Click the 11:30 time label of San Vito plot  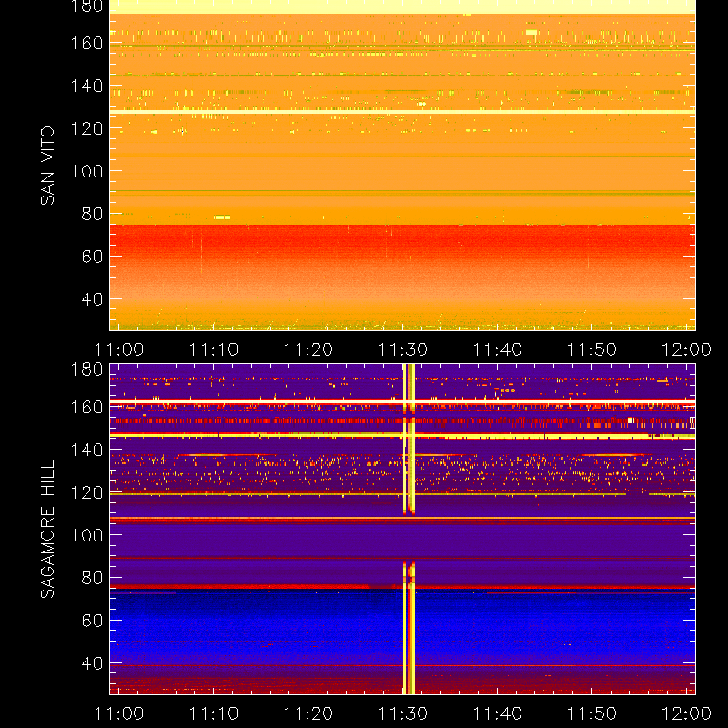point(402,349)
